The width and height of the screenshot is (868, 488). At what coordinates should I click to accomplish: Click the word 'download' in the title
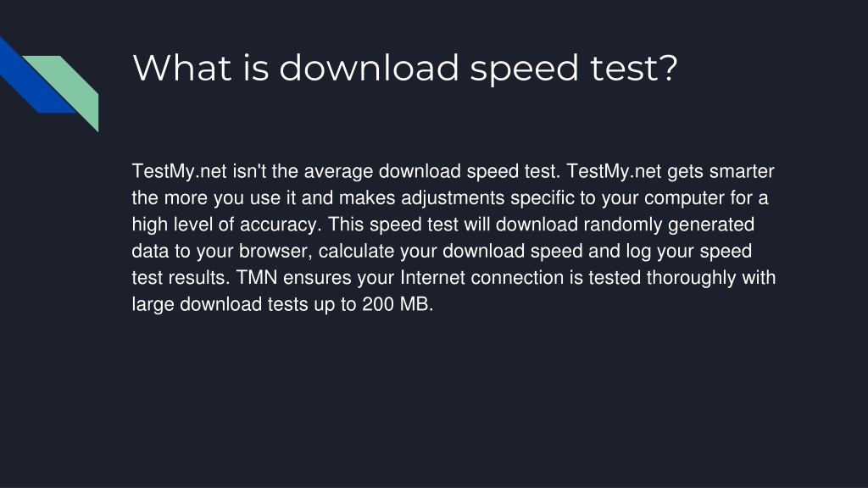point(369,68)
